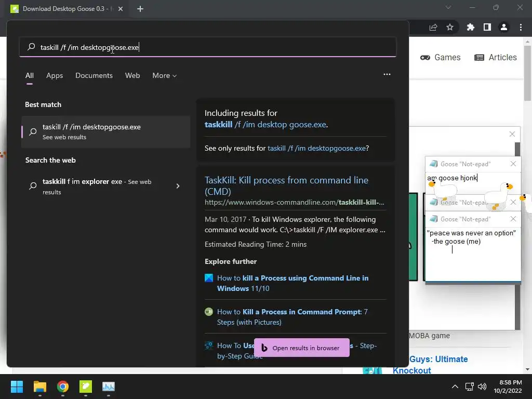Close the middle Goose Not-epad window
The height and width of the screenshot is (399, 532).
[x=513, y=202]
